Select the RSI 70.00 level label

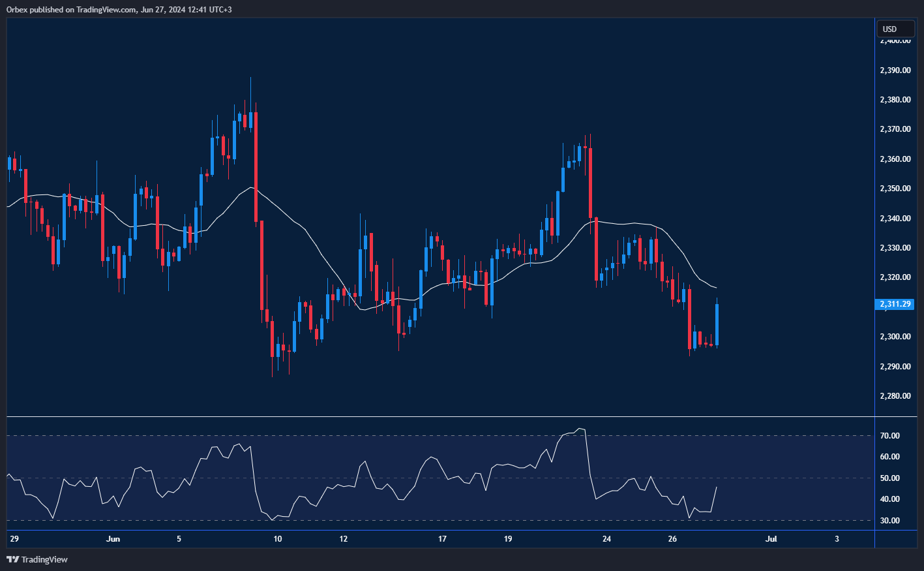click(889, 436)
